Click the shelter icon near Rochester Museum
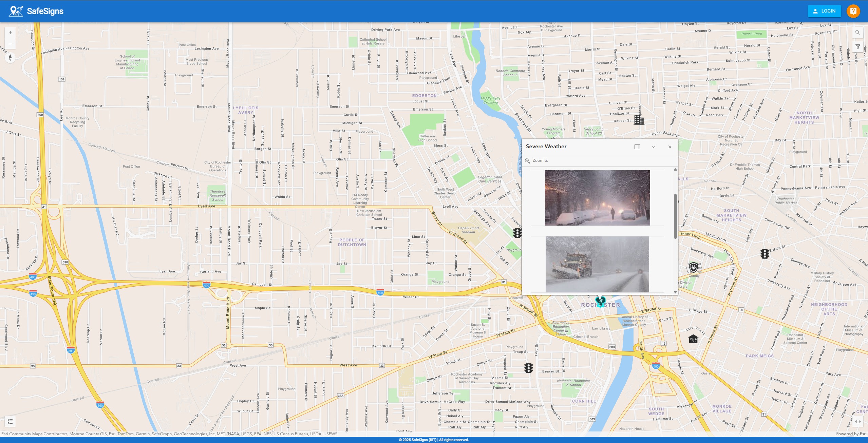Image resolution: width=868 pixels, height=443 pixels. (693, 339)
